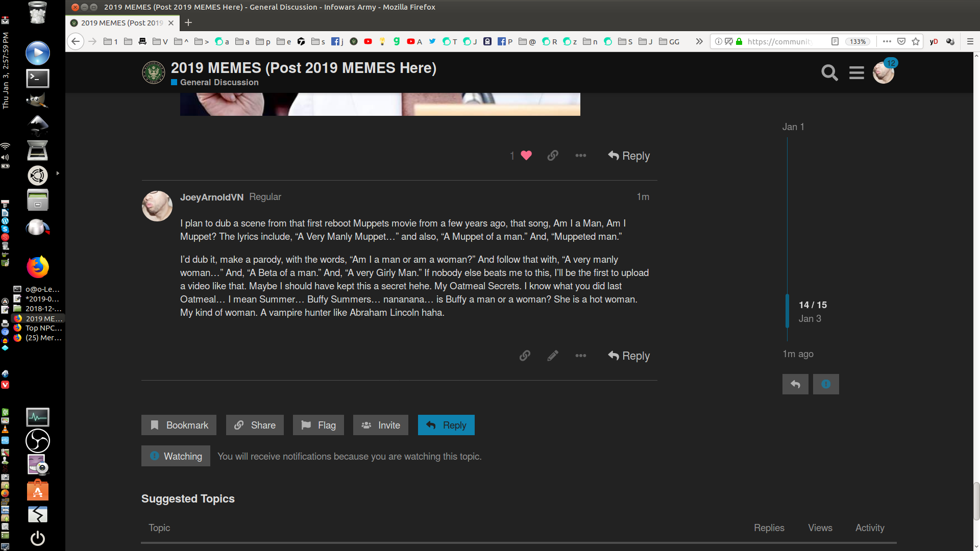Edit JoeyArnoldVN's post with pencil icon
Image resolution: width=980 pixels, height=551 pixels.
(x=553, y=356)
